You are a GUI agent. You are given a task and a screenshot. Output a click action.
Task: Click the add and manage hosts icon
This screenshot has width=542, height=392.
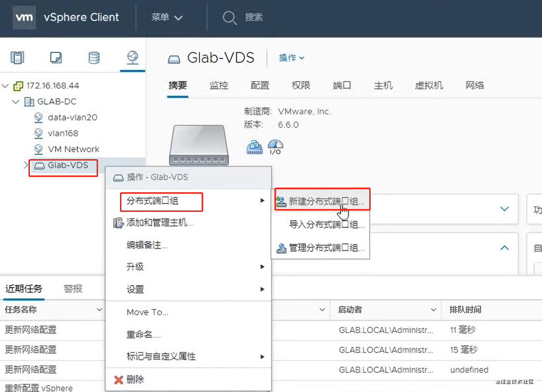(118, 223)
